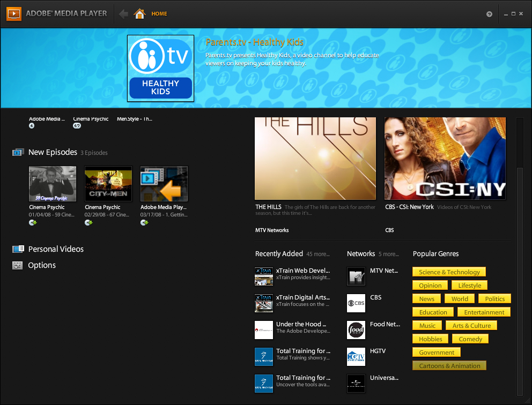Click the MTV Networks logo icon
Viewport: 532px width, 405px height.
[x=356, y=276]
